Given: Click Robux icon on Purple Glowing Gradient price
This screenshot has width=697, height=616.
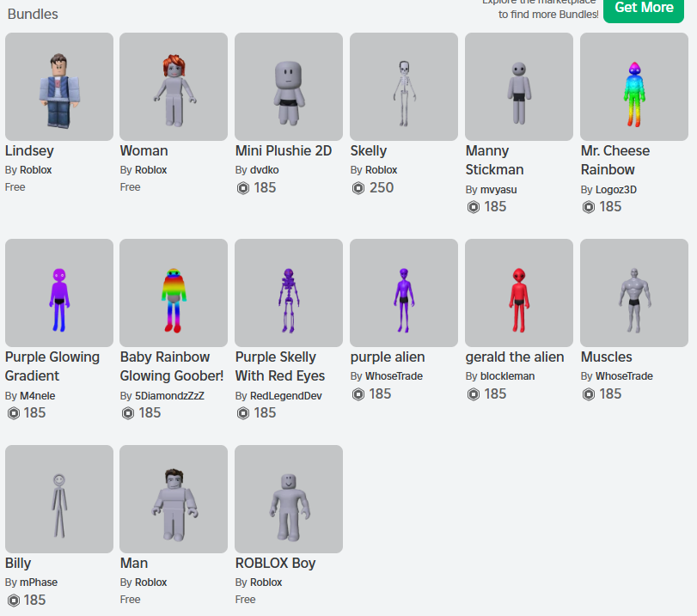Looking at the screenshot, I should pos(14,414).
